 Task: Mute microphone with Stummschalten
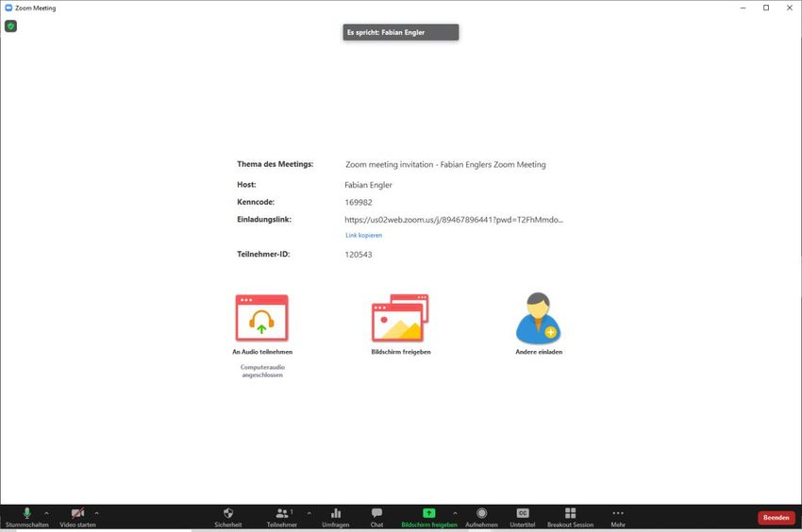coord(27,517)
